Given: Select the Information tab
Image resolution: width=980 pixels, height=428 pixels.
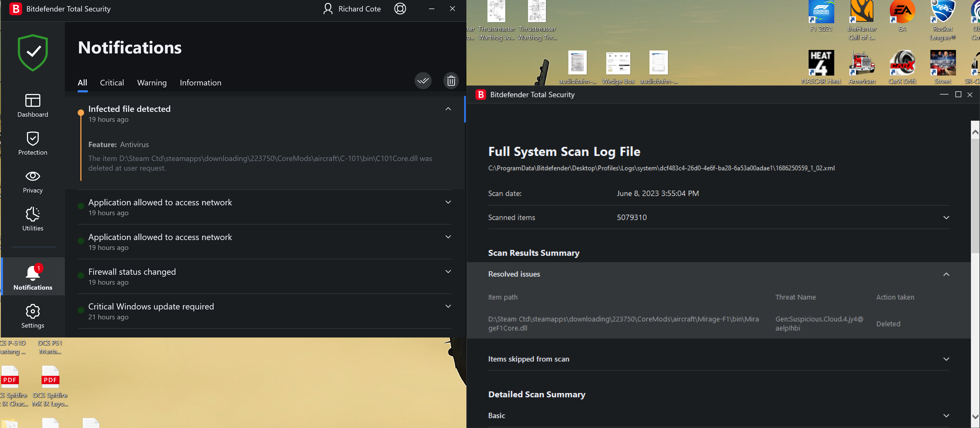Looking at the screenshot, I should (200, 83).
